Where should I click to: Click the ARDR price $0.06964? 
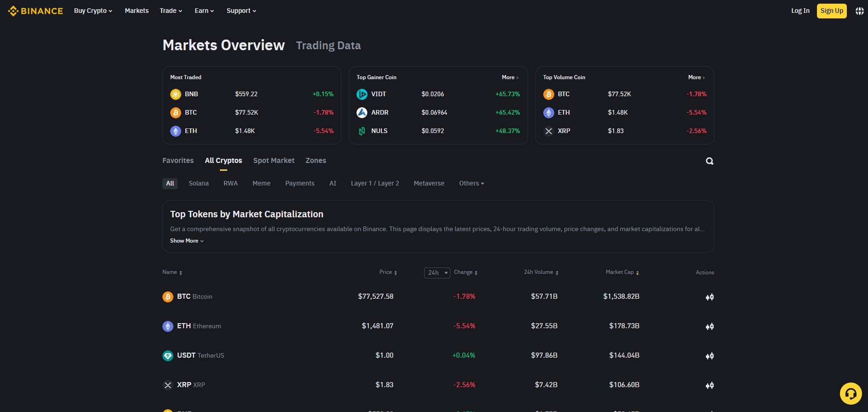434,112
